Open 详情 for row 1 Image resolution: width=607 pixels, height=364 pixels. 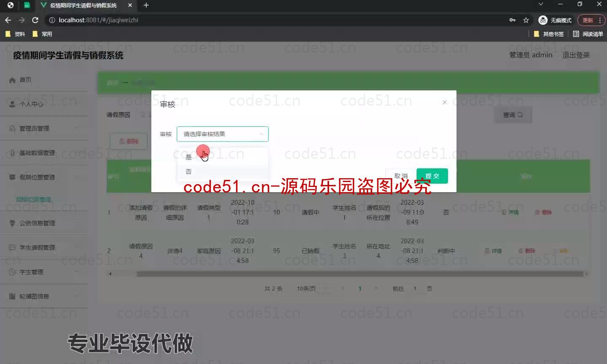510,212
